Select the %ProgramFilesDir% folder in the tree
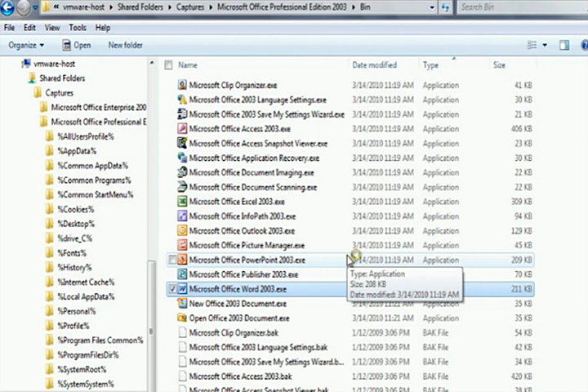588x392 pixels. click(x=87, y=355)
